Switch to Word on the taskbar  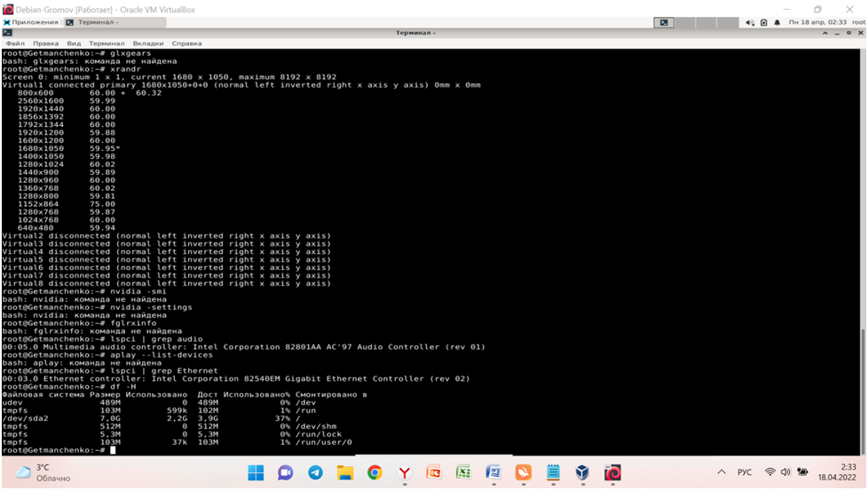tap(493, 472)
